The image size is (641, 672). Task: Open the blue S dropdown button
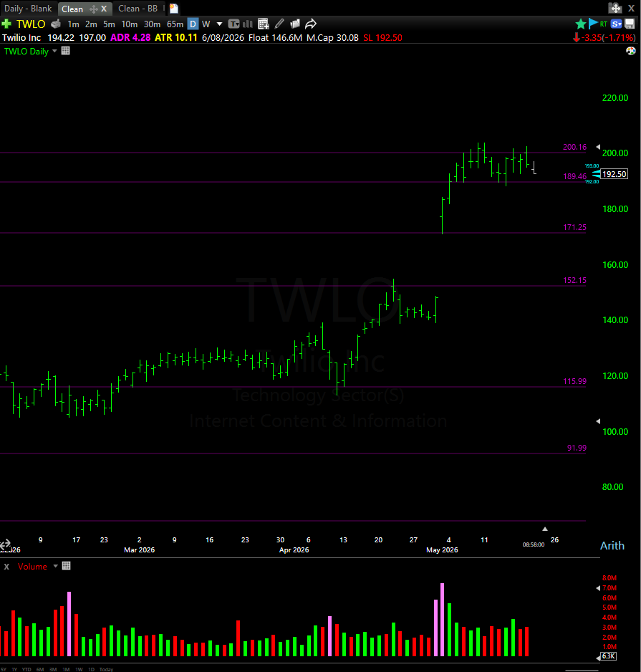pyautogui.click(x=617, y=24)
